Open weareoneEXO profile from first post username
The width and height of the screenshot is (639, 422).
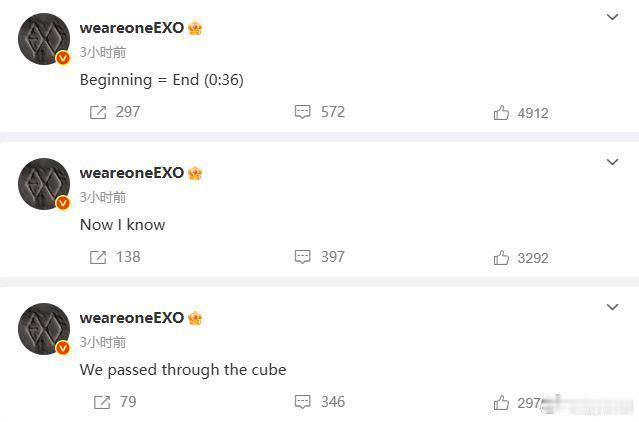coord(132,28)
